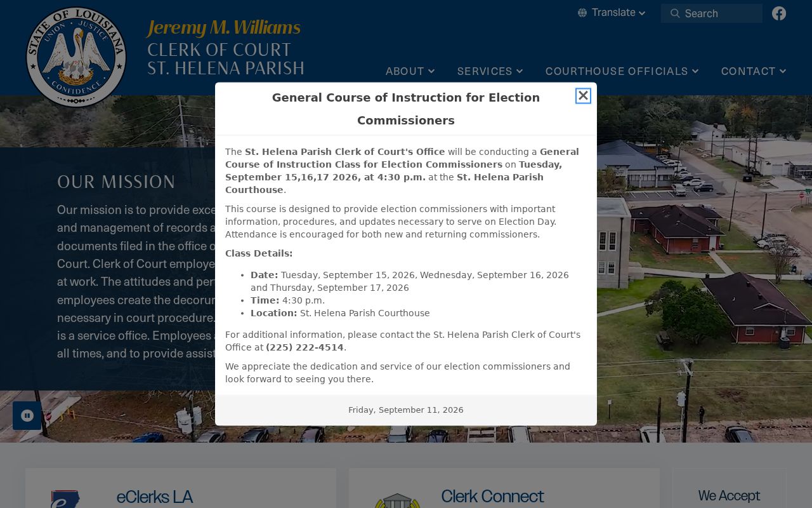Open the Facebook page icon
This screenshot has height=508, width=812.
(779, 13)
